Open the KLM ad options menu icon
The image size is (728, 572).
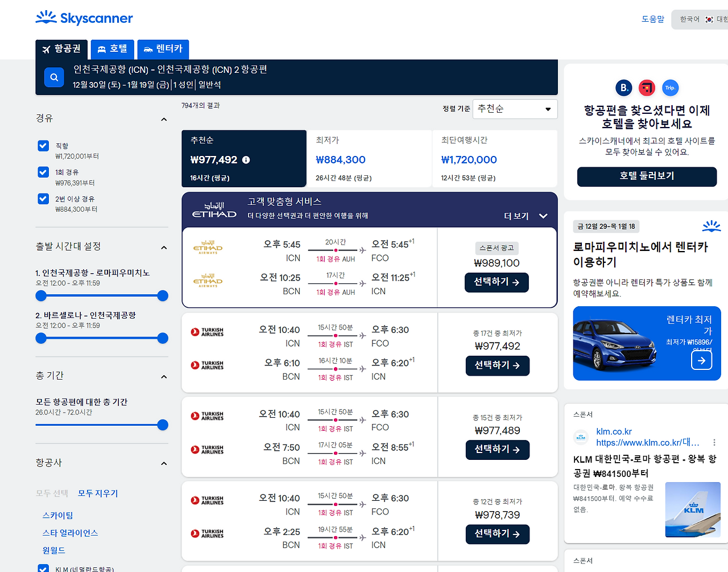coord(714,442)
